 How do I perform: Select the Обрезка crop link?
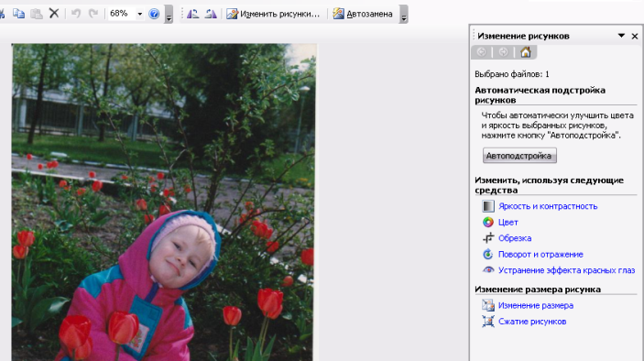pyautogui.click(x=515, y=238)
